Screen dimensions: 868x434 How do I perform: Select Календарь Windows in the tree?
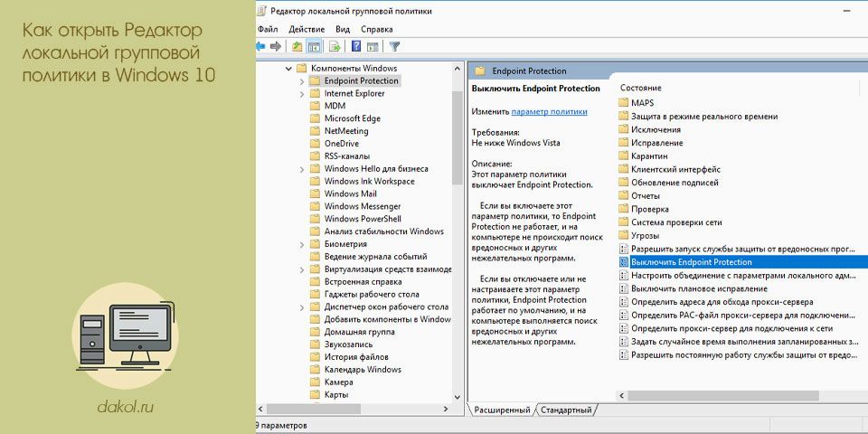pyautogui.click(x=363, y=369)
